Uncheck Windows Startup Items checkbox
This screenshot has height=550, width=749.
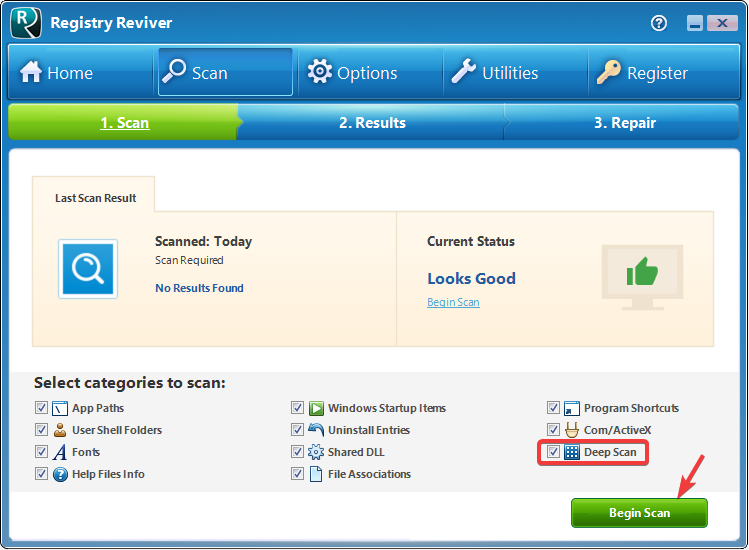click(298, 408)
